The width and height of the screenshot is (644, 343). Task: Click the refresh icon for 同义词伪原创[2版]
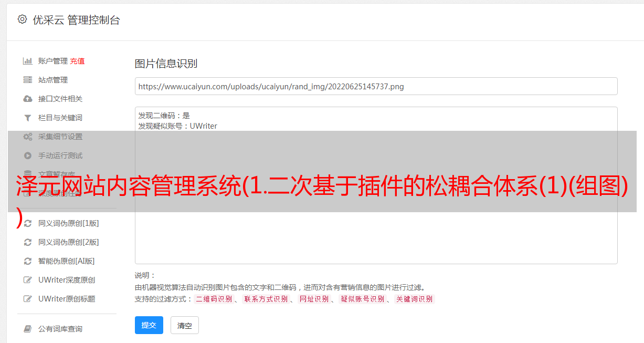(x=28, y=242)
